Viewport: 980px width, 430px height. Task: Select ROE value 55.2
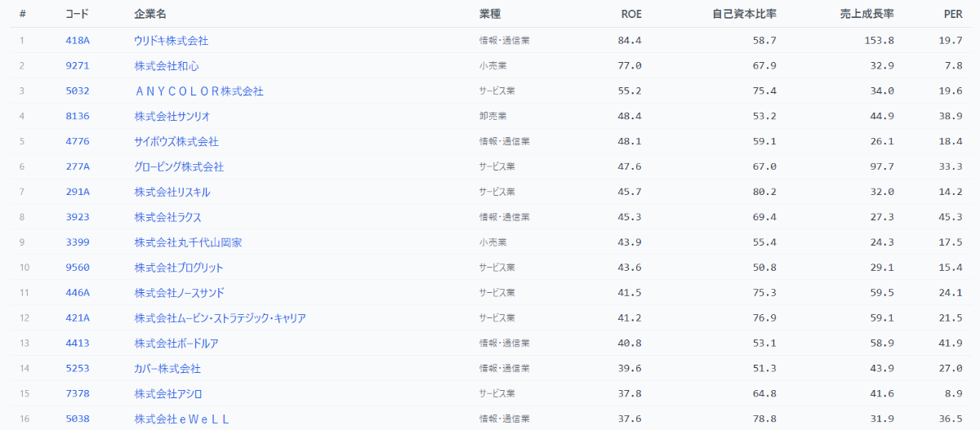tap(630, 91)
